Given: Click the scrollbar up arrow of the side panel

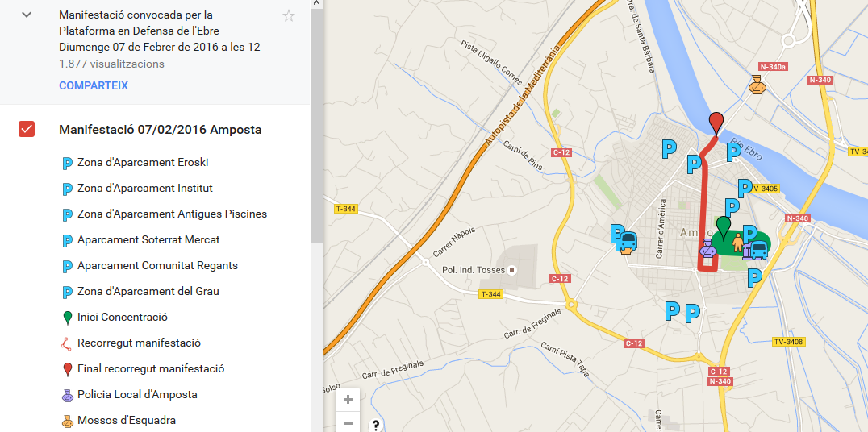Looking at the screenshot, I should click(316, 4).
